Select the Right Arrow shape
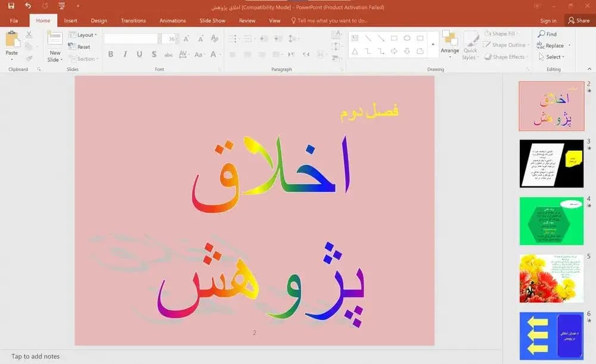Image resolution: width=596 pixels, height=364 pixels. tap(394, 51)
